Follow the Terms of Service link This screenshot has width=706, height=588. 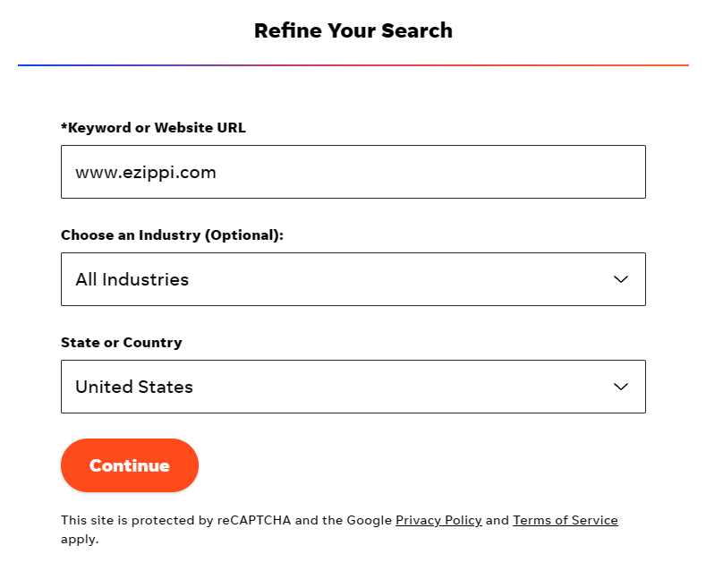(x=565, y=520)
